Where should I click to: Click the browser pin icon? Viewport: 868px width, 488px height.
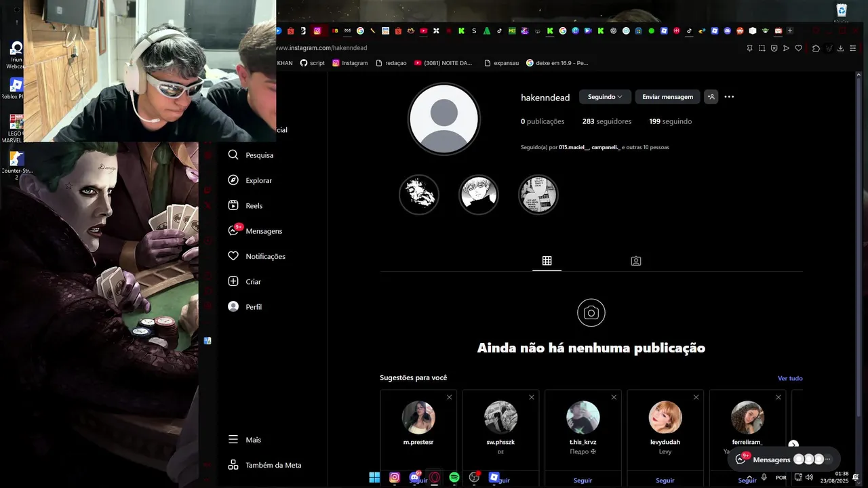click(x=749, y=48)
